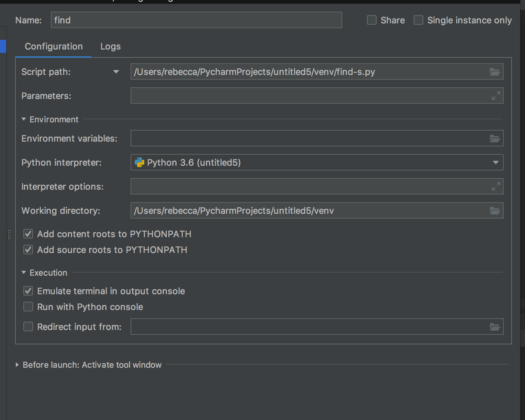Enable the Share checkbox

tap(372, 20)
